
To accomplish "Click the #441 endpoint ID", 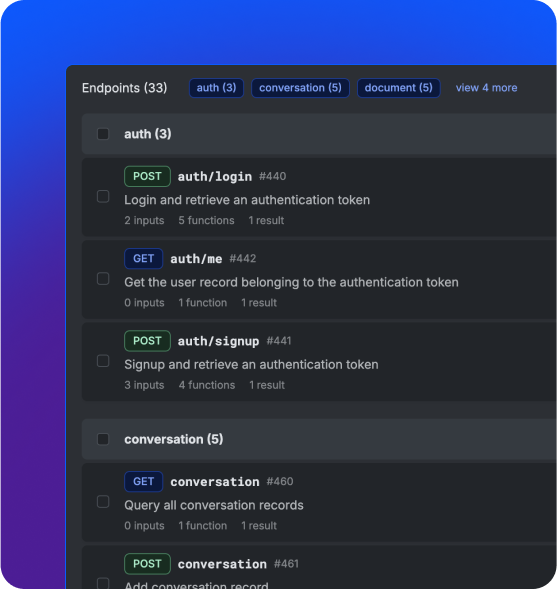I will tap(279, 341).
